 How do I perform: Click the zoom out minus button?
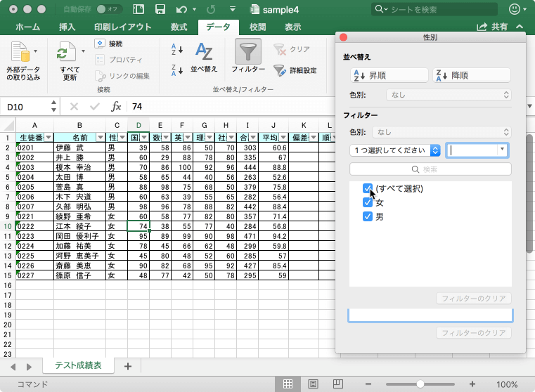[x=368, y=384]
